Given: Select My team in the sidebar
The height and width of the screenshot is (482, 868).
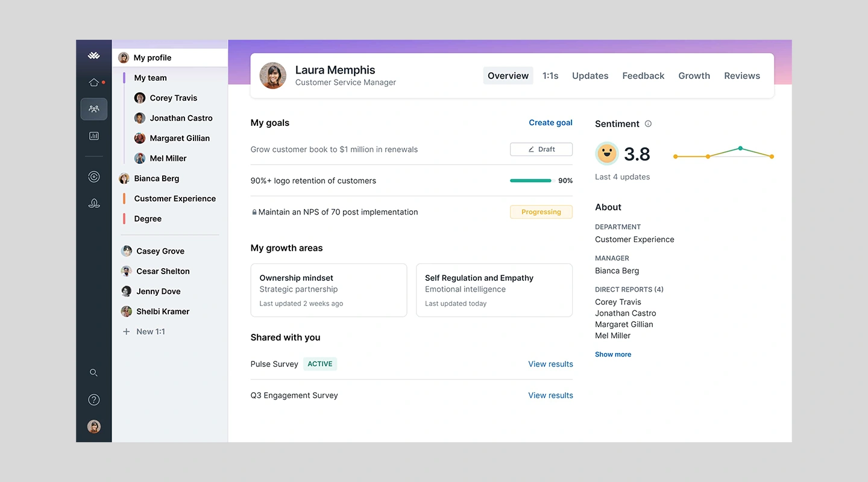Looking at the screenshot, I should click(x=150, y=78).
